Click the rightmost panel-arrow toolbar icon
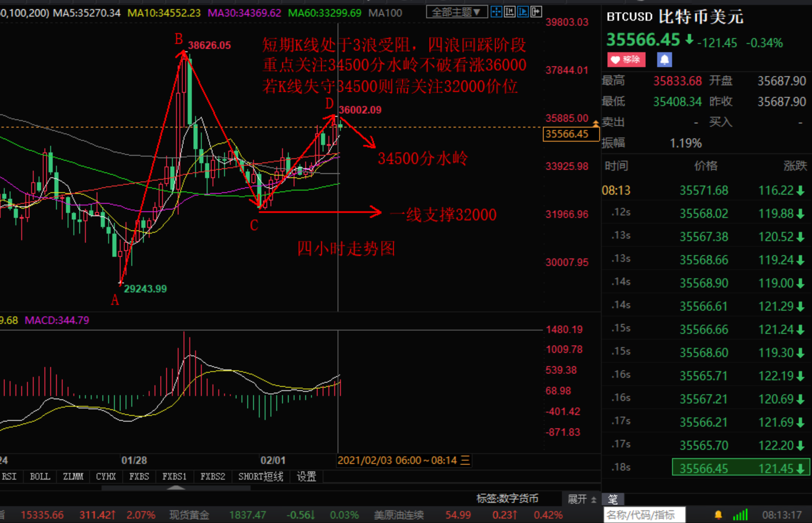The width and height of the screenshot is (812, 523). pyautogui.click(x=536, y=12)
